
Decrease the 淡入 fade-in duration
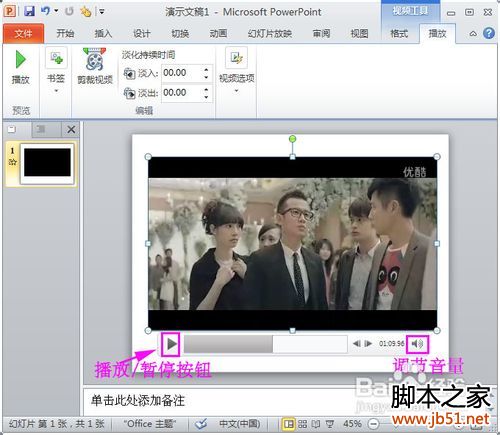(x=206, y=77)
